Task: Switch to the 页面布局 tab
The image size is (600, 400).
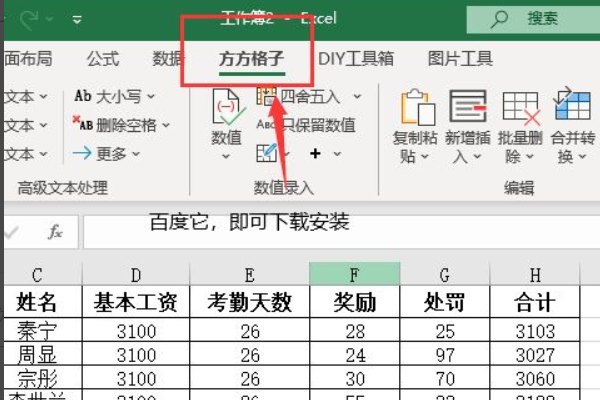Action: (x=28, y=59)
